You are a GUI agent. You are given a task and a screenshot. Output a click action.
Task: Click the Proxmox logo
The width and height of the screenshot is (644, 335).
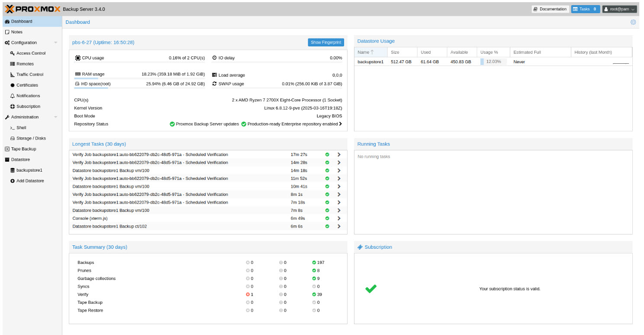pyautogui.click(x=32, y=9)
